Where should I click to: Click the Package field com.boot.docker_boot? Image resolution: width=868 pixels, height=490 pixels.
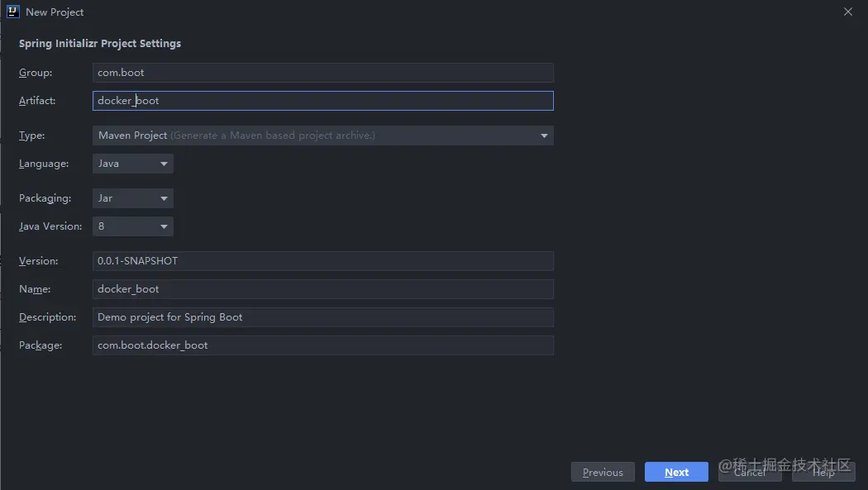[x=322, y=345]
